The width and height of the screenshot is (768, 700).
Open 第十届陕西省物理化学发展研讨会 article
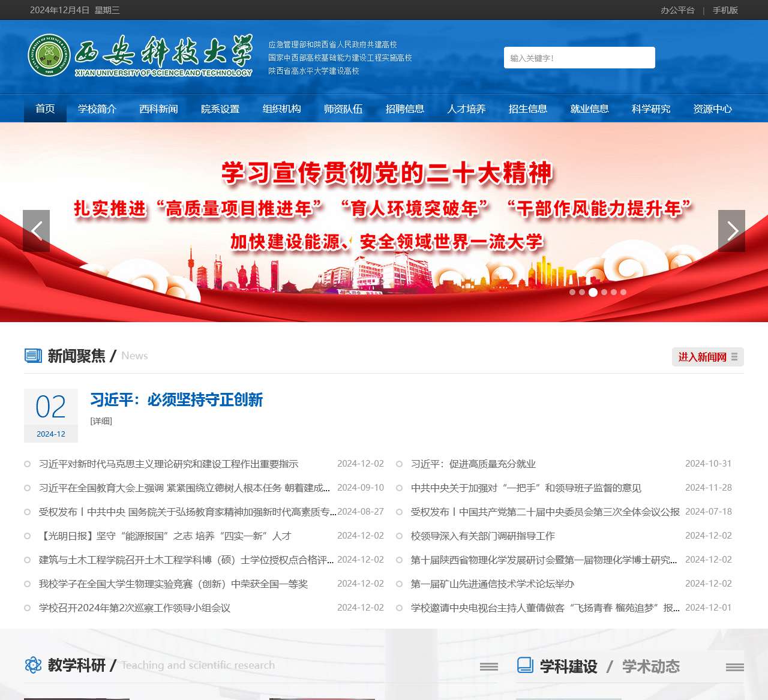pos(544,560)
